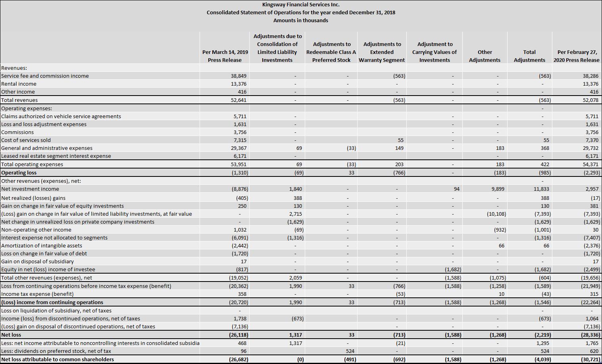Select 'Interest expense not allocated to segments' label
Viewport: 602px width, 364px height.
(54, 238)
